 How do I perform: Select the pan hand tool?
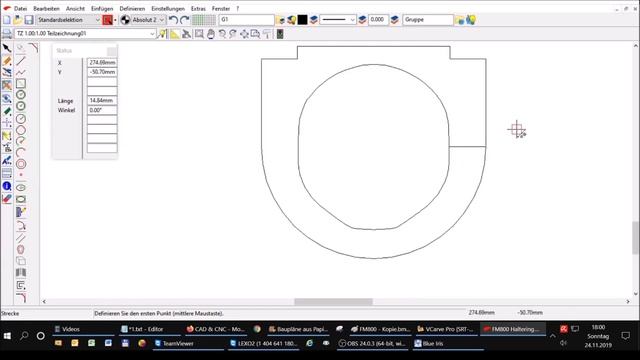coord(211,34)
